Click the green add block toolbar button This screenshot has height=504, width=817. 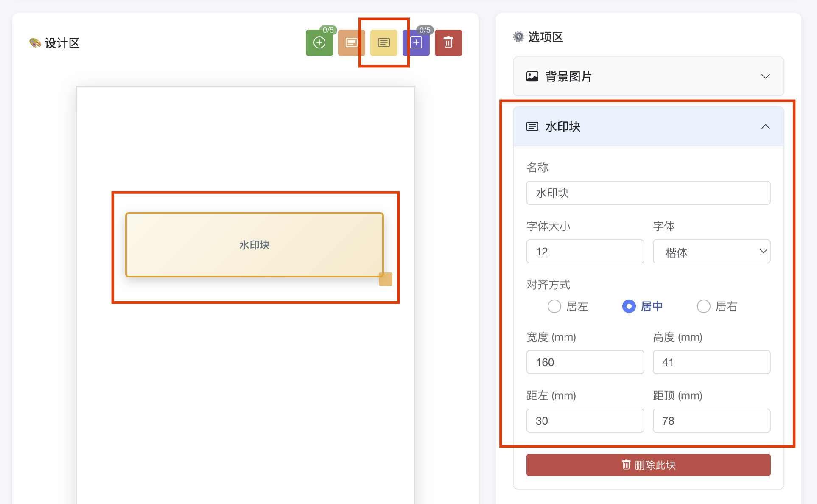(319, 42)
